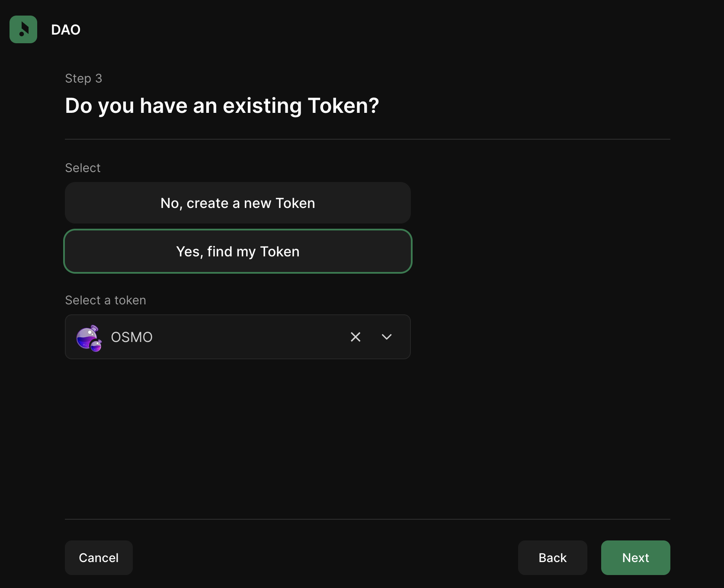Click the Step 3 label

(x=83, y=78)
